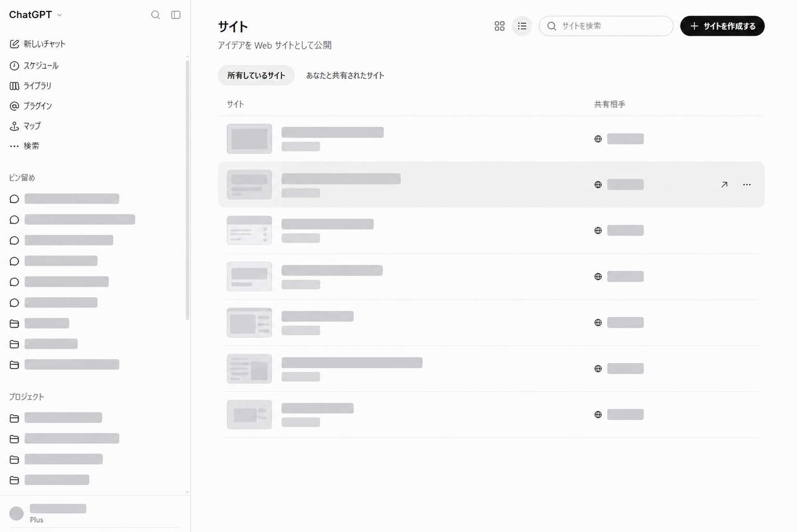This screenshot has width=797, height=532.
Task: Open highlighted site via arrow icon
Action: tap(724, 185)
